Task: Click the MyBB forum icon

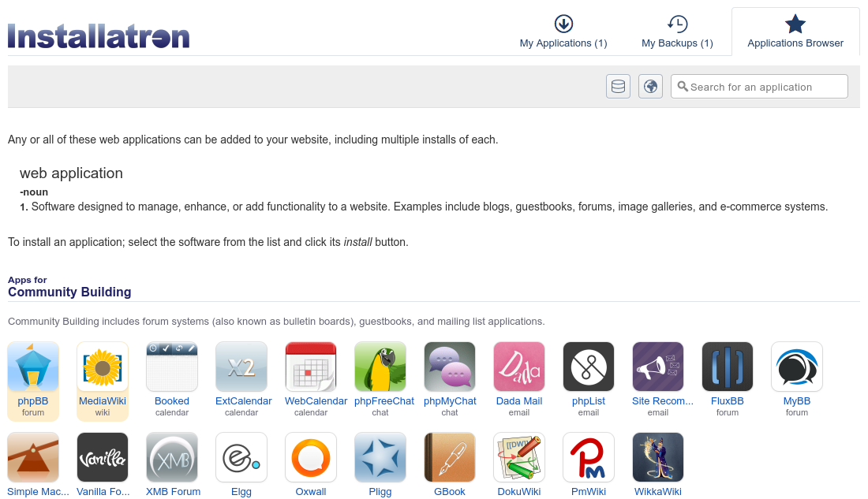Action: [797, 367]
